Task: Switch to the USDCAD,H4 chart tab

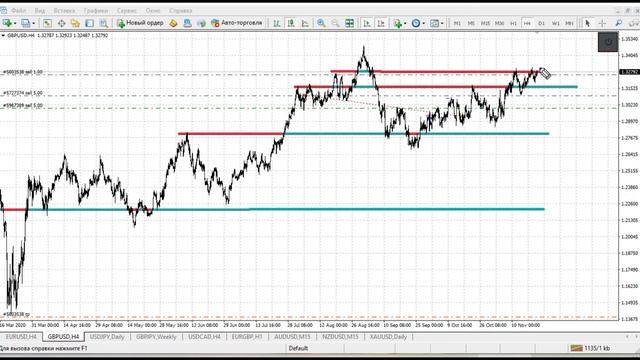Action: coord(204,337)
